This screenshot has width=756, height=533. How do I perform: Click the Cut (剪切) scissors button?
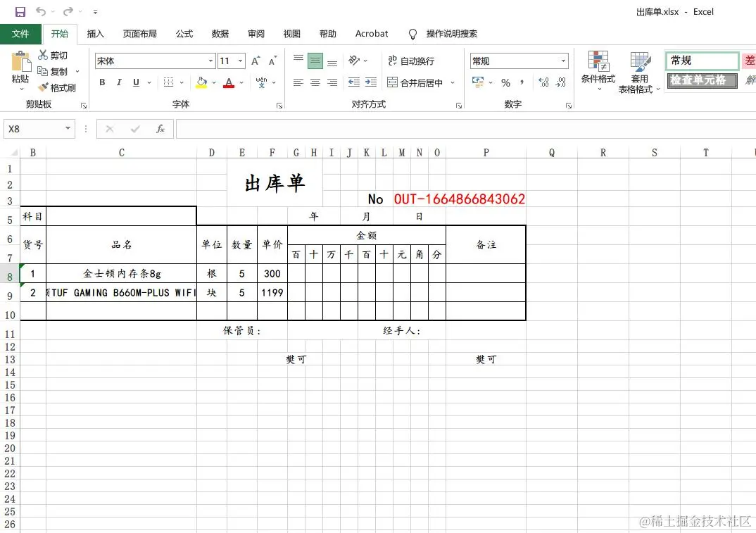coord(53,55)
